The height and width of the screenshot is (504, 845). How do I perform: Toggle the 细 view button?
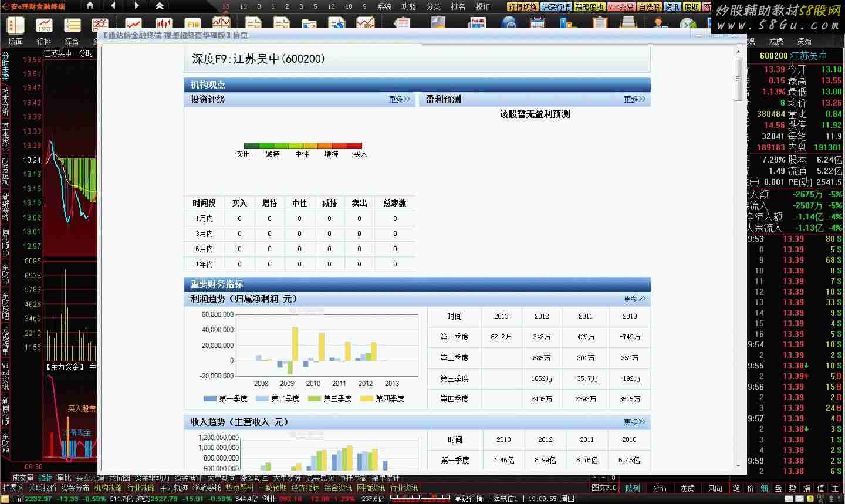[x=764, y=488]
